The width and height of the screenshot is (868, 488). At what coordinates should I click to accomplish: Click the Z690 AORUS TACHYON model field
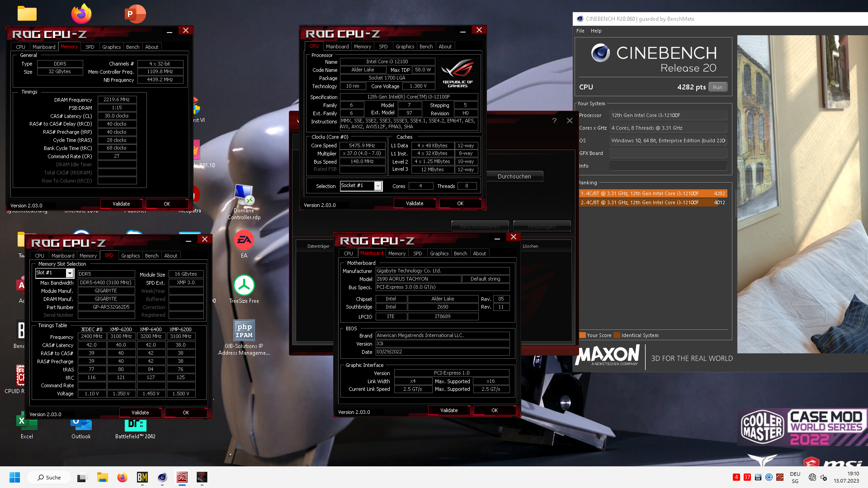click(418, 279)
